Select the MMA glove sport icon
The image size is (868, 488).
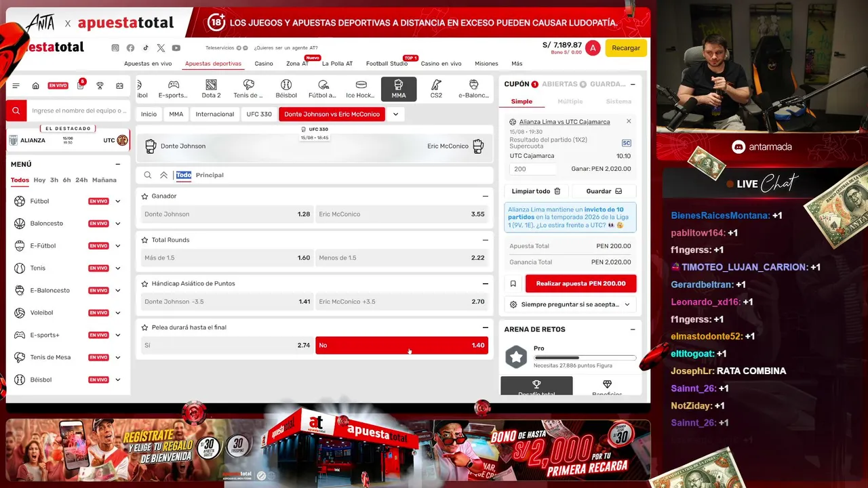[399, 89]
